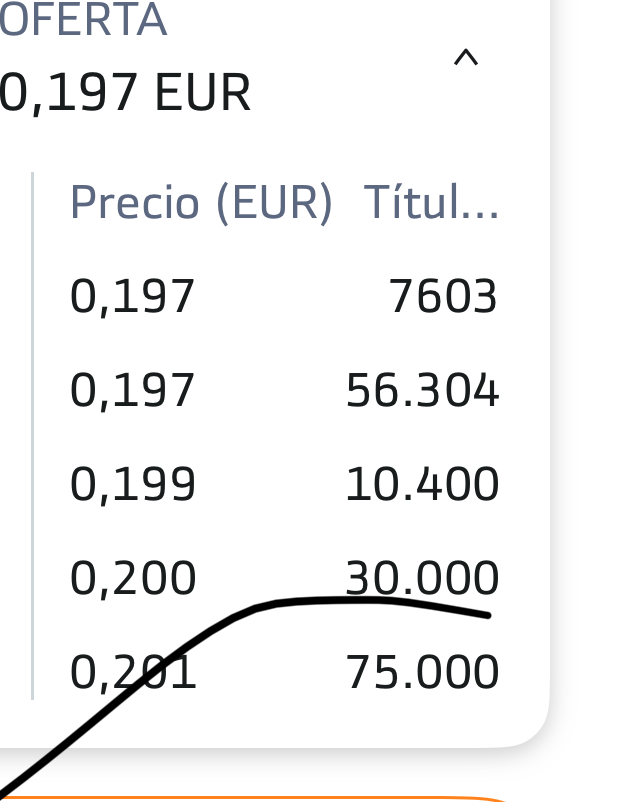Select the 0,197 EUR offer value
622x802 pixels.
pos(124,93)
